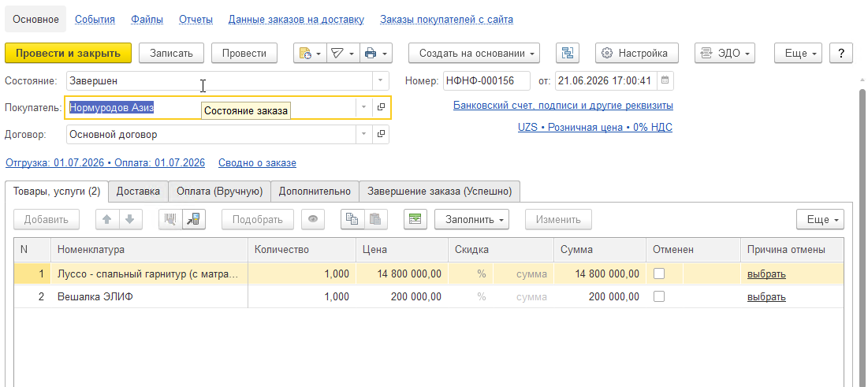Click the Подобрать button
The height and width of the screenshot is (387, 868).
(x=258, y=219)
